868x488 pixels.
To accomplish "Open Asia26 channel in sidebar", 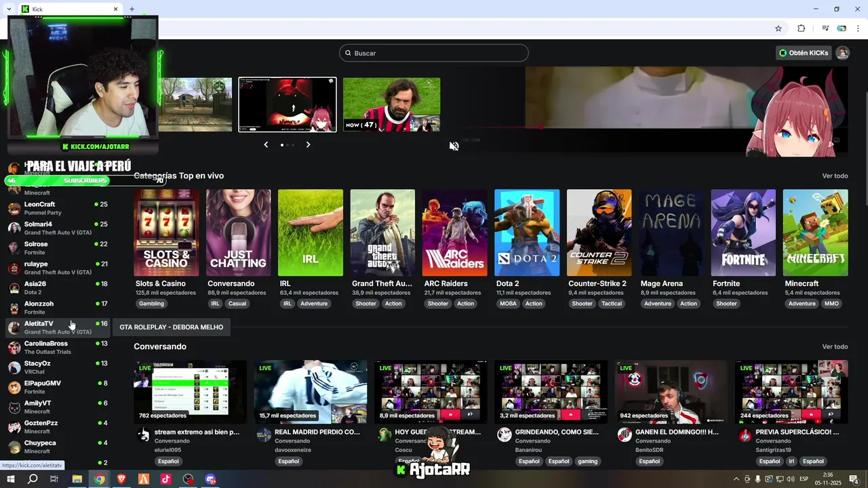I will pyautogui.click(x=58, y=287).
